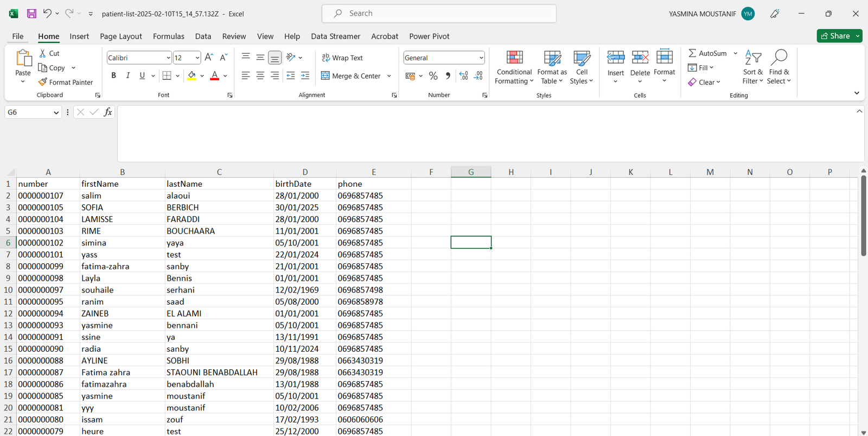Click the Increase Indent icon
This screenshot has height=436, width=868.
pyautogui.click(x=305, y=75)
